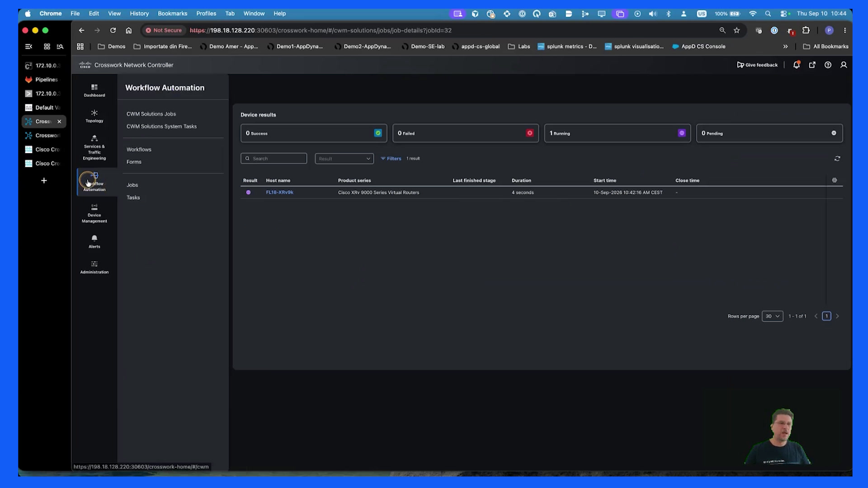Open the Dashboard sidebar icon
The height and width of the screenshot is (488, 868).
(94, 90)
